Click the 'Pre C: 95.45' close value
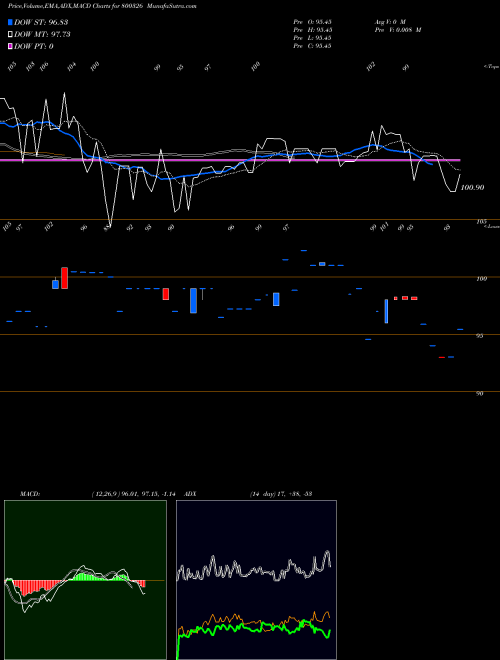 pyautogui.click(x=312, y=46)
